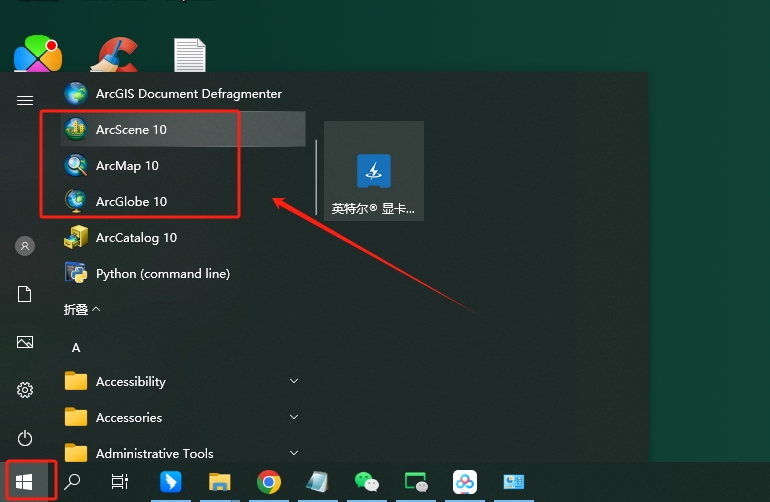Click the letter A group header
The height and width of the screenshot is (502, 770).
click(76, 348)
